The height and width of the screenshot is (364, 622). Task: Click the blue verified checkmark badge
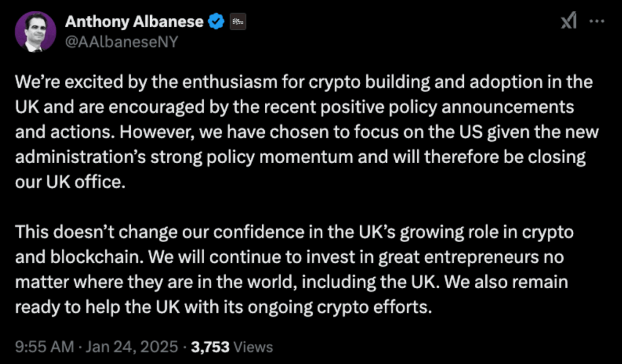click(x=216, y=21)
